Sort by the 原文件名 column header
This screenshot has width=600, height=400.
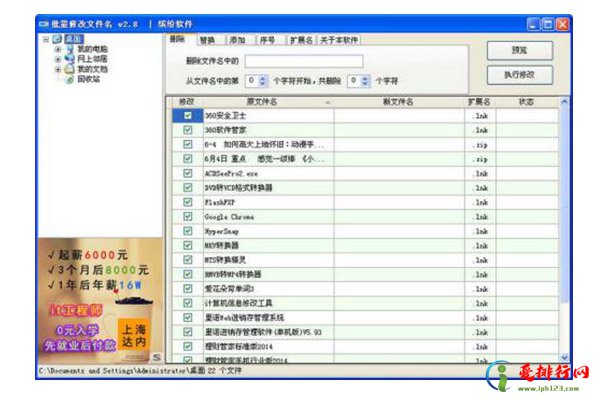pos(268,102)
